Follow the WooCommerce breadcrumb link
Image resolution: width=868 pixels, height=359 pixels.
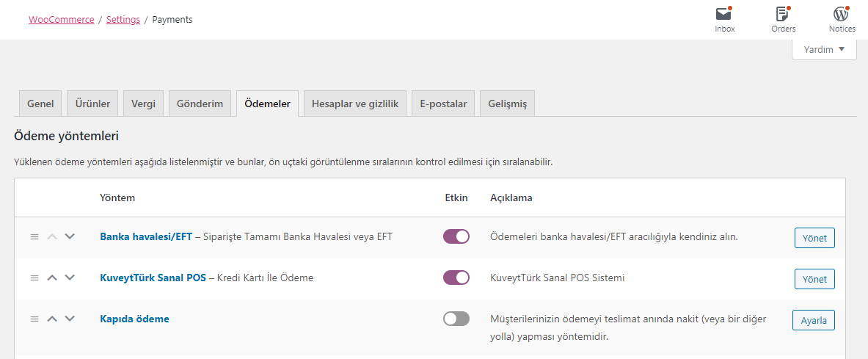[x=62, y=19]
